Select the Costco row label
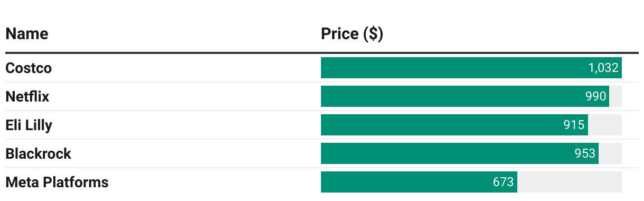The height and width of the screenshot is (201, 644). coord(29,68)
